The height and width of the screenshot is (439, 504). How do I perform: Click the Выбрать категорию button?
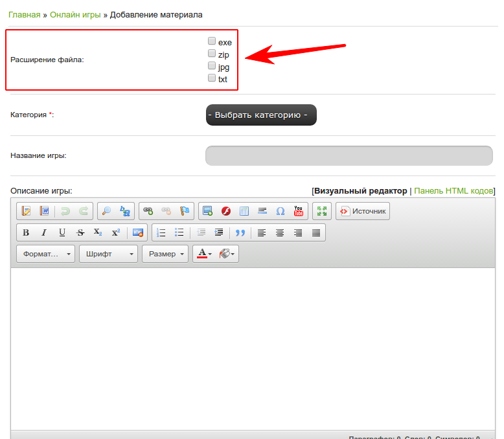(x=261, y=115)
